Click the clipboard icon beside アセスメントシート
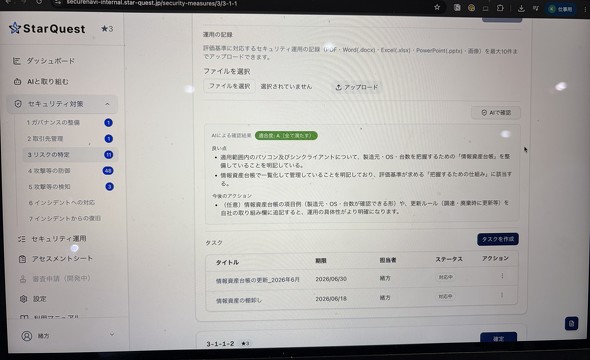Image resolution: width=590 pixels, height=360 pixels. click(x=23, y=259)
